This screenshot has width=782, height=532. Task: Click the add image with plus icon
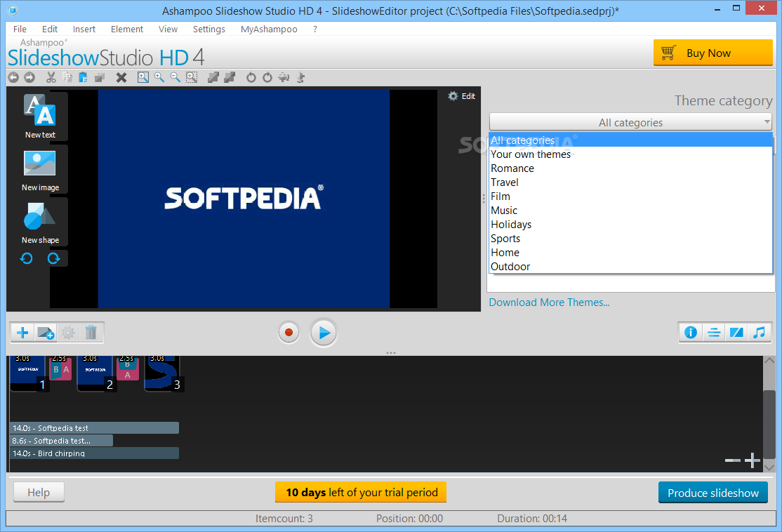pos(46,333)
